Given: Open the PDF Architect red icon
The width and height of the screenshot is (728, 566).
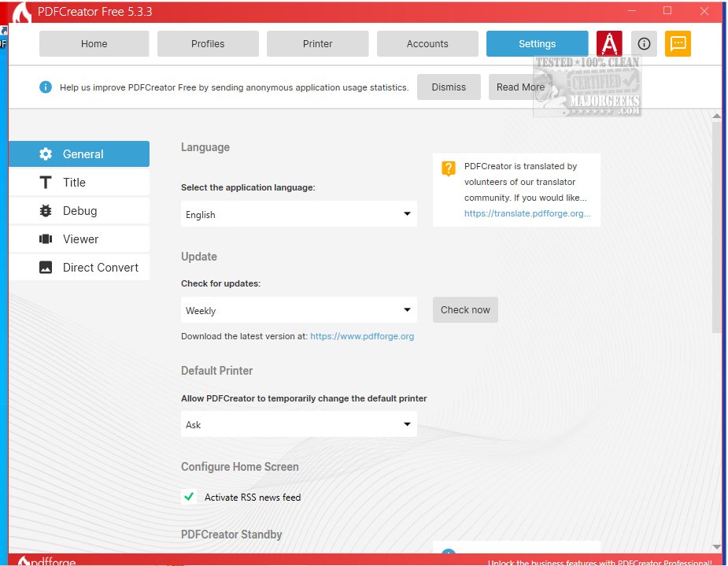Looking at the screenshot, I should [609, 43].
